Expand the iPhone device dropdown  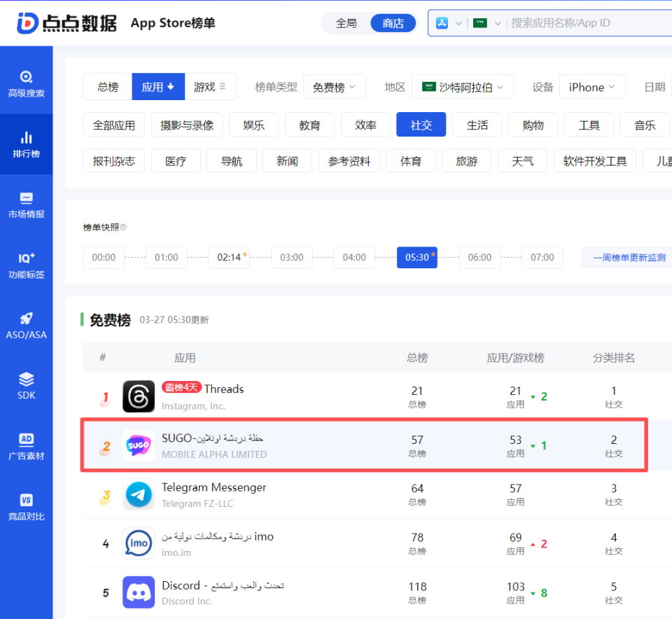pyautogui.click(x=592, y=87)
